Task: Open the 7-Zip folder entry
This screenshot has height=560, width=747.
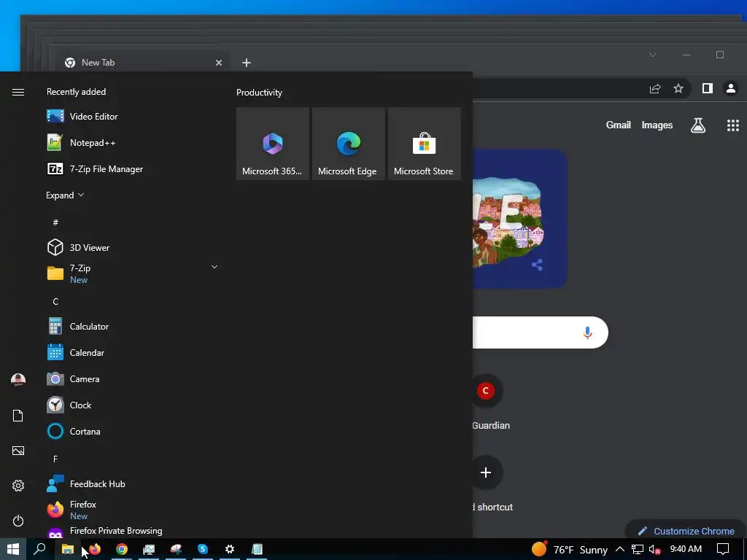Action: point(133,274)
